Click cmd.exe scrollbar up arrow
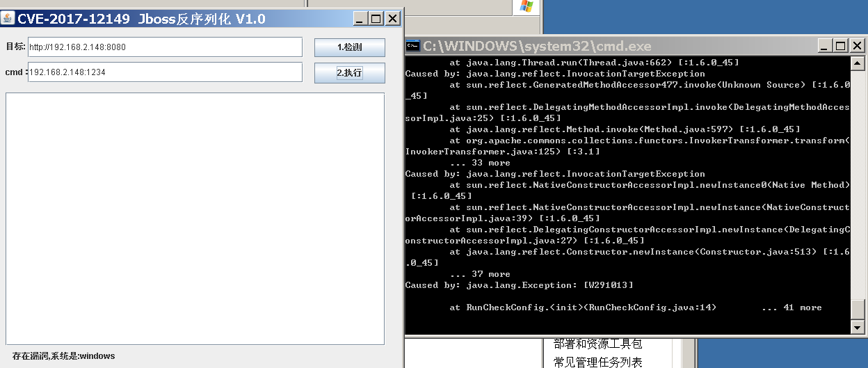Viewport: 868px width, 368px height. (x=858, y=63)
